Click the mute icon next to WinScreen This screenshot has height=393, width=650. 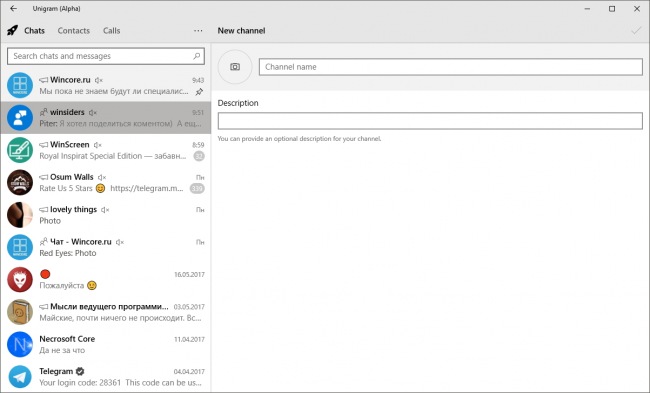pyautogui.click(x=97, y=145)
